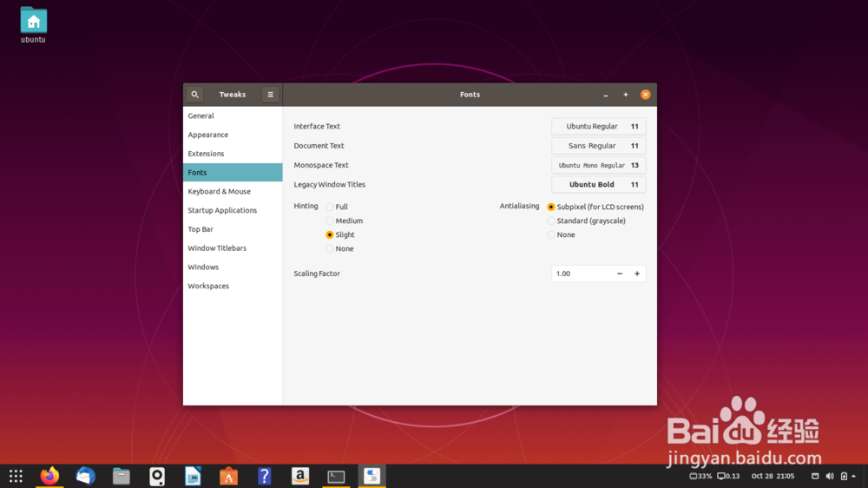
Task: Click the scaling factor value field
Action: [x=582, y=274]
